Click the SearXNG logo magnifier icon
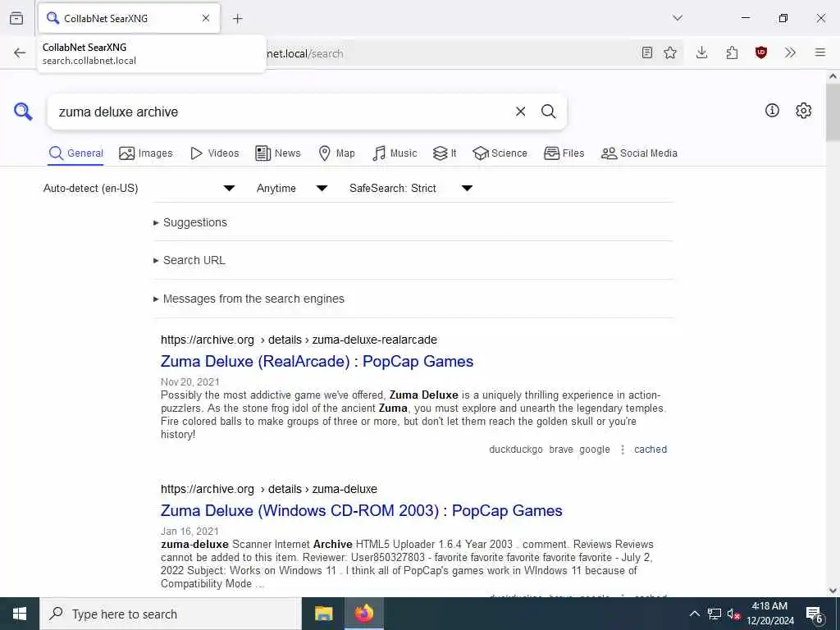 (x=23, y=112)
